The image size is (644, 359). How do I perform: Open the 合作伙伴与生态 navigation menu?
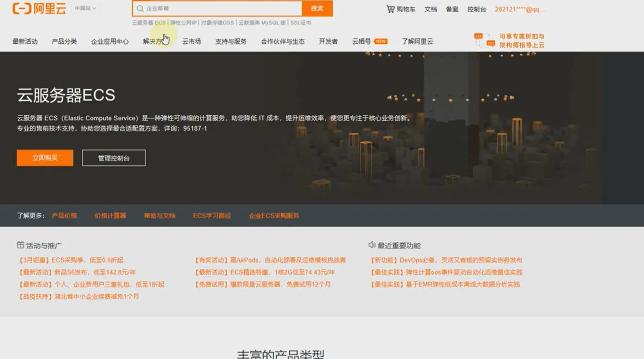283,41
